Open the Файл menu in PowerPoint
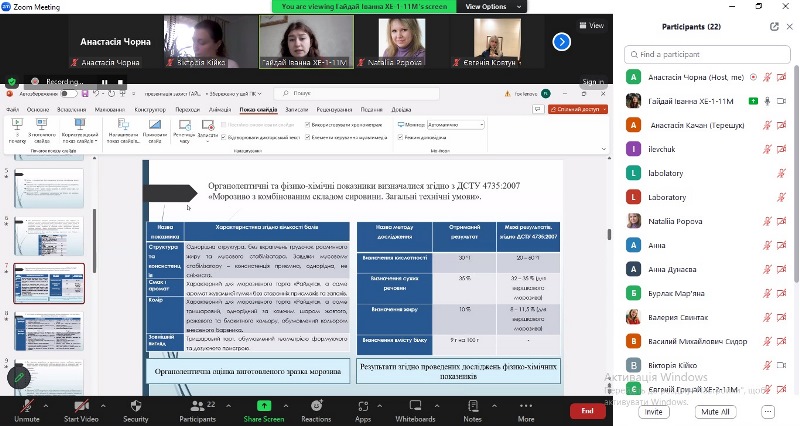 [x=13, y=110]
